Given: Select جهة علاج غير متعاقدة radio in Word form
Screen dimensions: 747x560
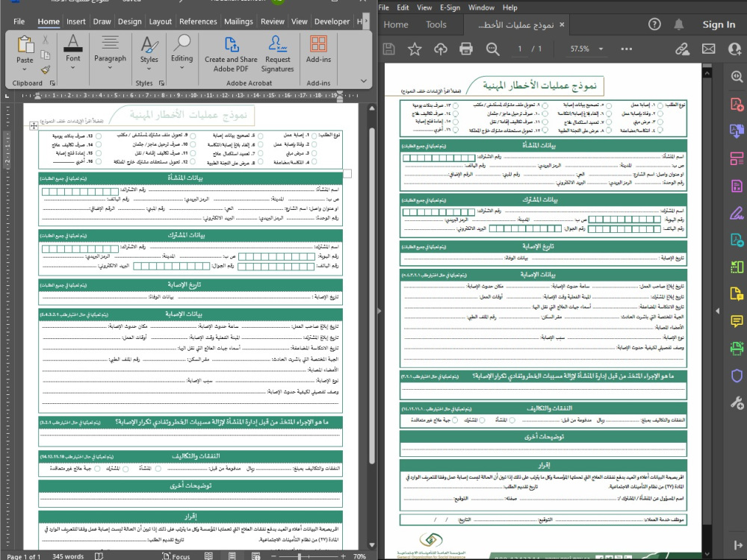Looking at the screenshot, I should click(x=98, y=469).
